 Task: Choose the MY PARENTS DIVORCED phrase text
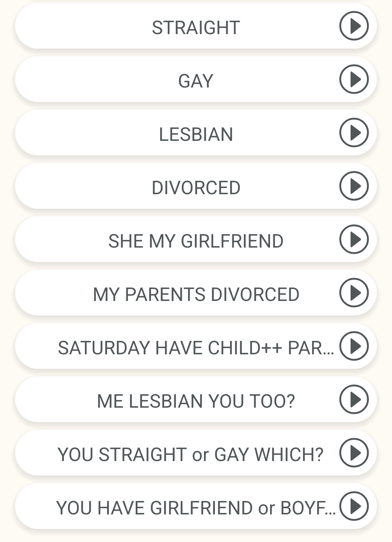(196, 294)
